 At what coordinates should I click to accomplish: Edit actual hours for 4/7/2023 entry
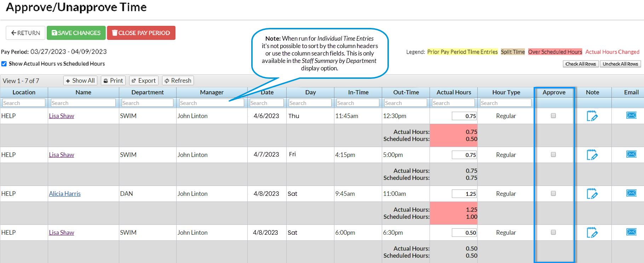(464, 155)
